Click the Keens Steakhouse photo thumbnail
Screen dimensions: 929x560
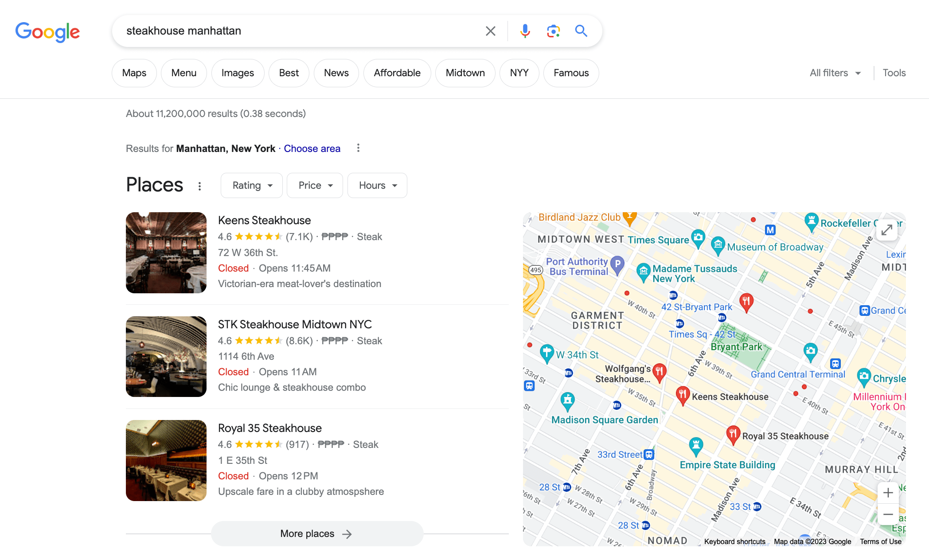(x=166, y=253)
